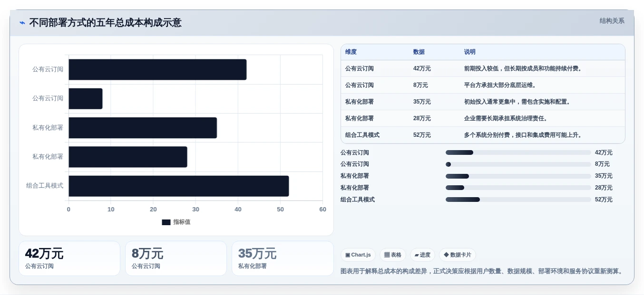Click the 30 tick on the chart x-axis

point(195,209)
